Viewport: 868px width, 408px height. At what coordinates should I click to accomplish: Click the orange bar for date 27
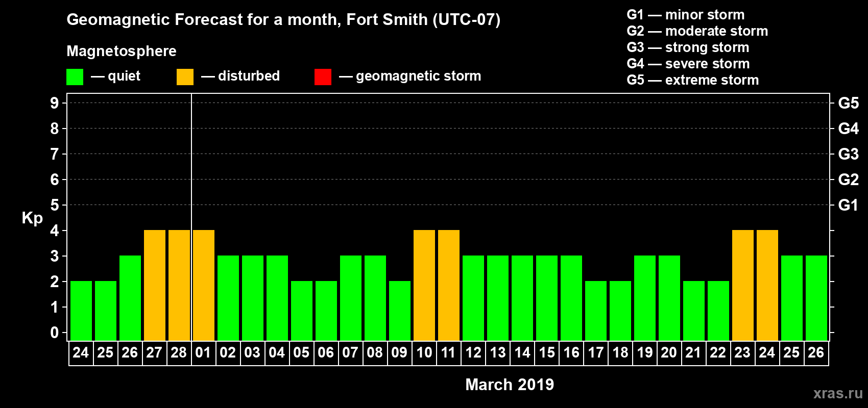click(x=155, y=285)
